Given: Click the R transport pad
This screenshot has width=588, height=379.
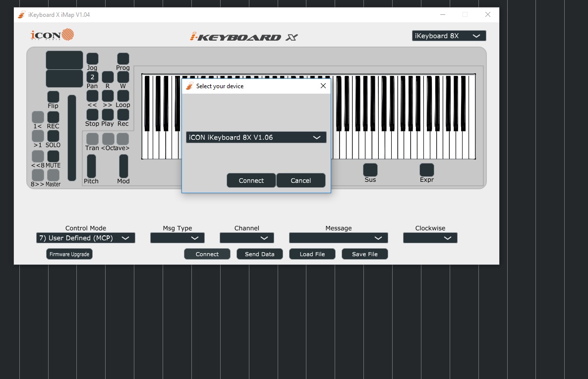Looking at the screenshot, I should click(108, 77).
